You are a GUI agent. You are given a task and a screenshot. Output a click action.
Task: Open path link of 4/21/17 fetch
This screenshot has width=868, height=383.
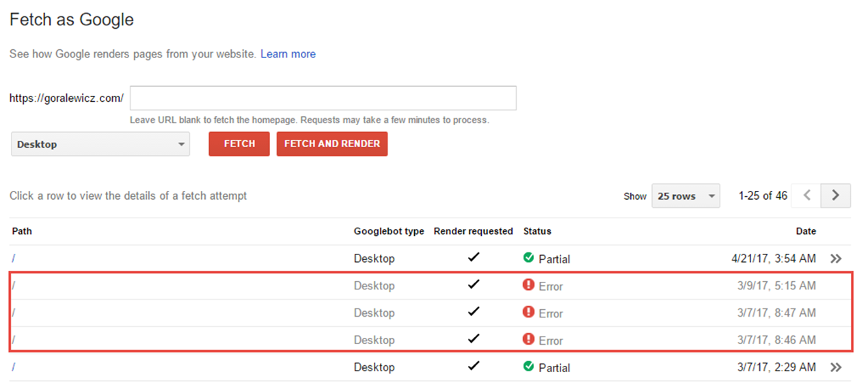(14, 259)
